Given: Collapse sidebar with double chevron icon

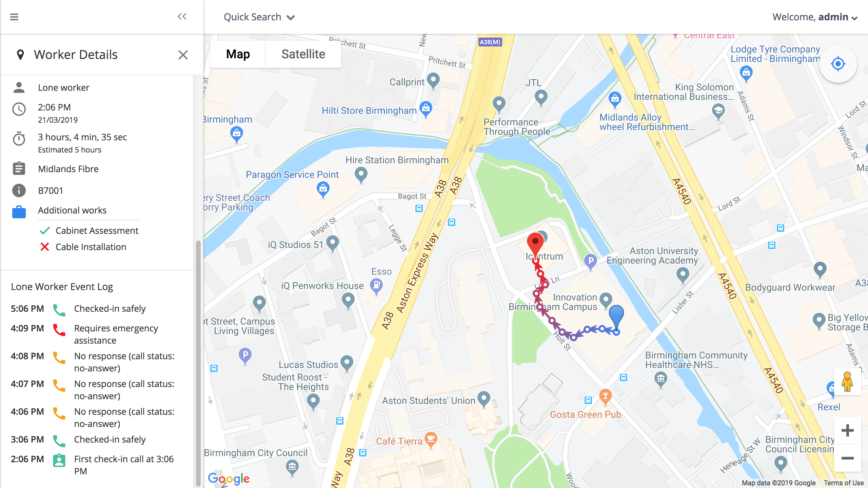Looking at the screenshot, I should [x=182, y=17].
